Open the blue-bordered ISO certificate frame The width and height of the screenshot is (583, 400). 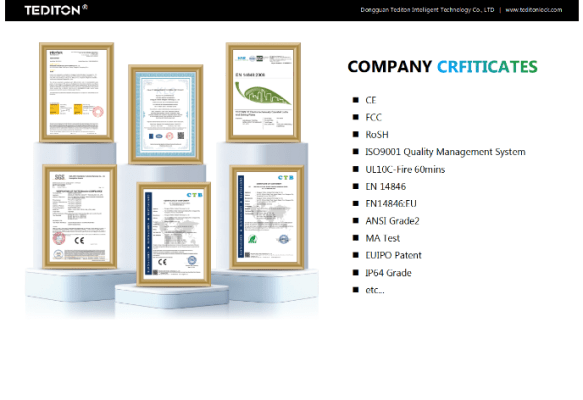click(166, 114)
